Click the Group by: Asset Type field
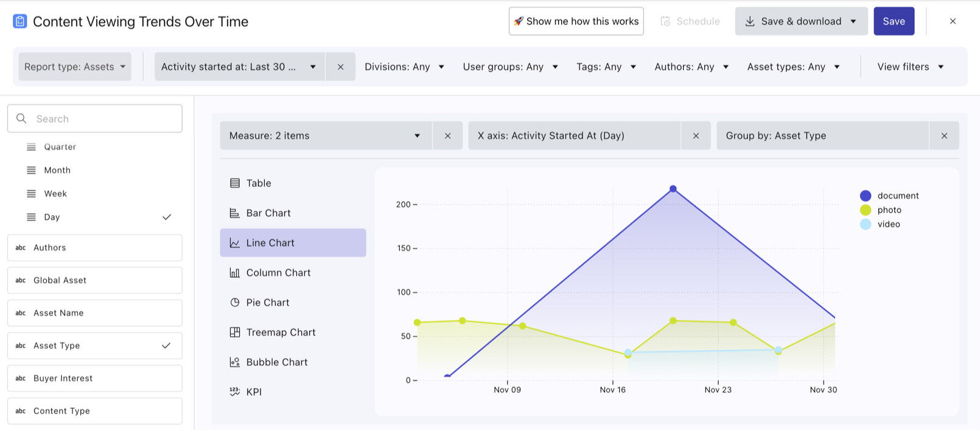This screenshot has height=430, width=980. coord(822,136)
